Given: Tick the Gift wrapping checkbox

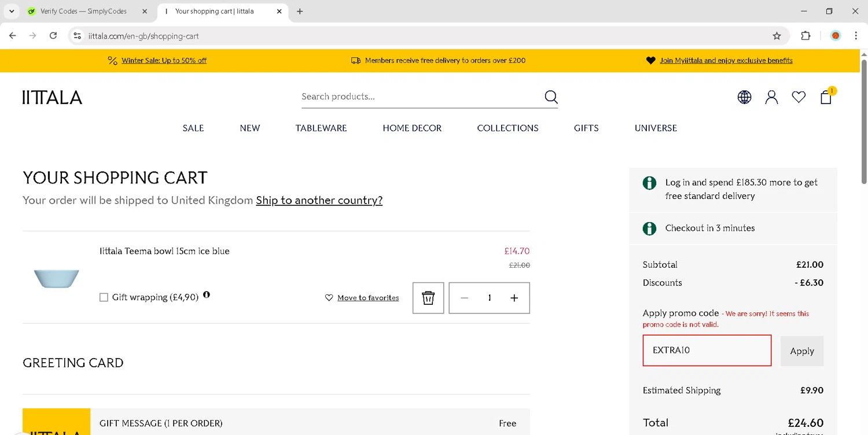Looking at the screenshot, I should click(x=104, y=297).
